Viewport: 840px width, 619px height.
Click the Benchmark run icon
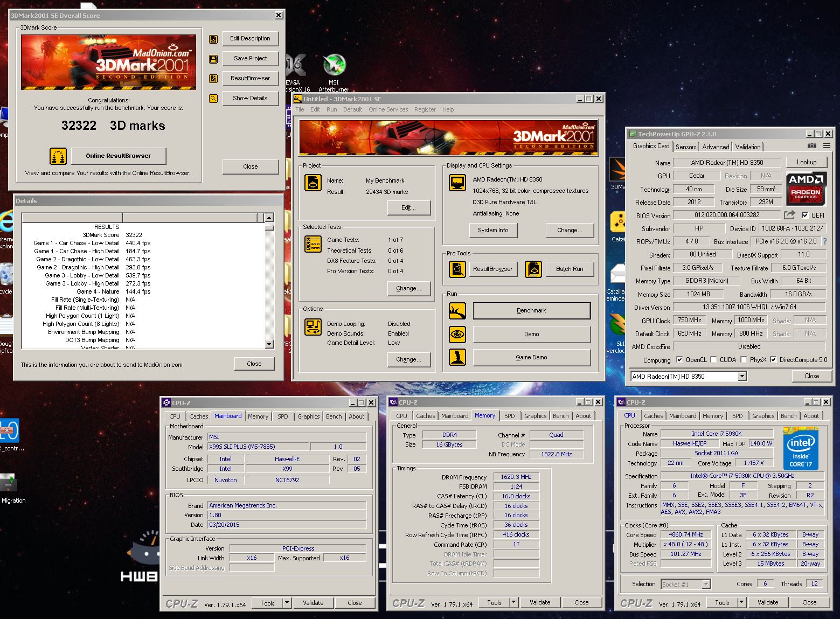coord(457,311)
